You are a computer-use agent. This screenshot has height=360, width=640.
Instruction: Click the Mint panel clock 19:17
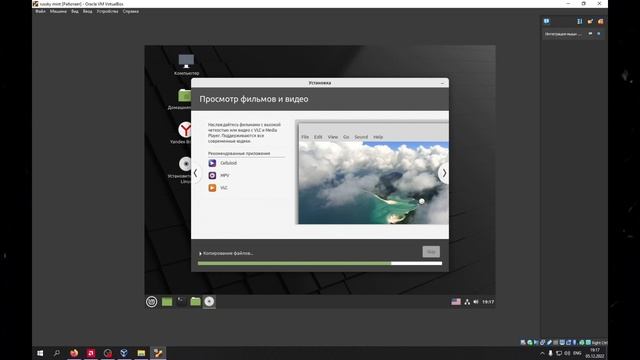(488, 302)
